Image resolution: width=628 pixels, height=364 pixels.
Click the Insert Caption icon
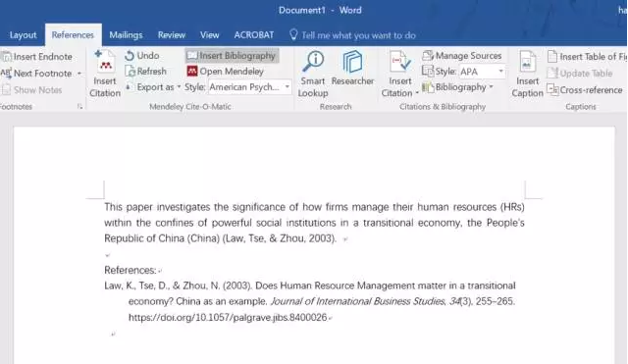[x=527, y=62]
